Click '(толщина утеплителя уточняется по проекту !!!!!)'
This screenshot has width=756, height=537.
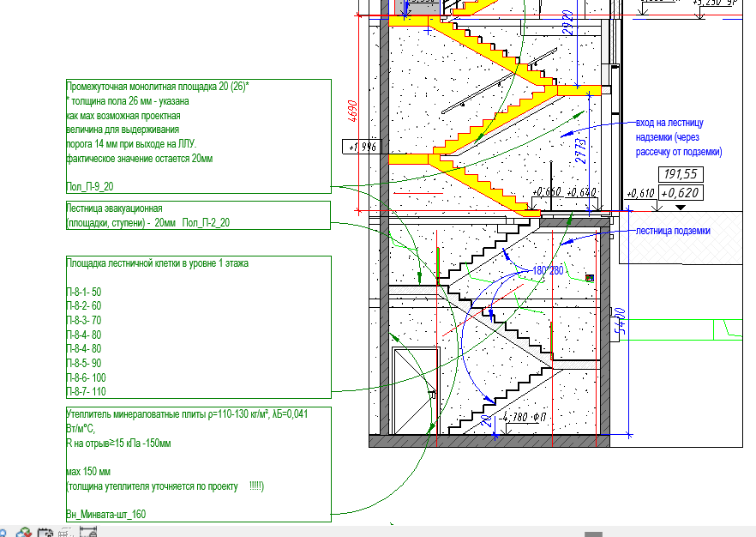[x=165, y=486]
